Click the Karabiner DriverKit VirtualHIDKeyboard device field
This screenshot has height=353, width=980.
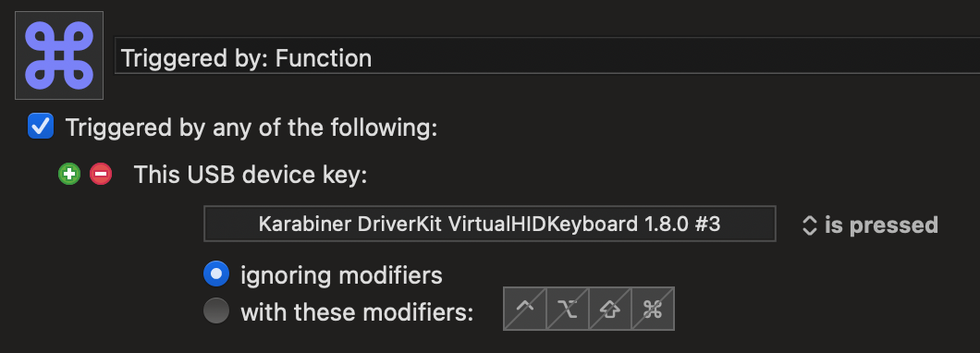click(489, 224)
